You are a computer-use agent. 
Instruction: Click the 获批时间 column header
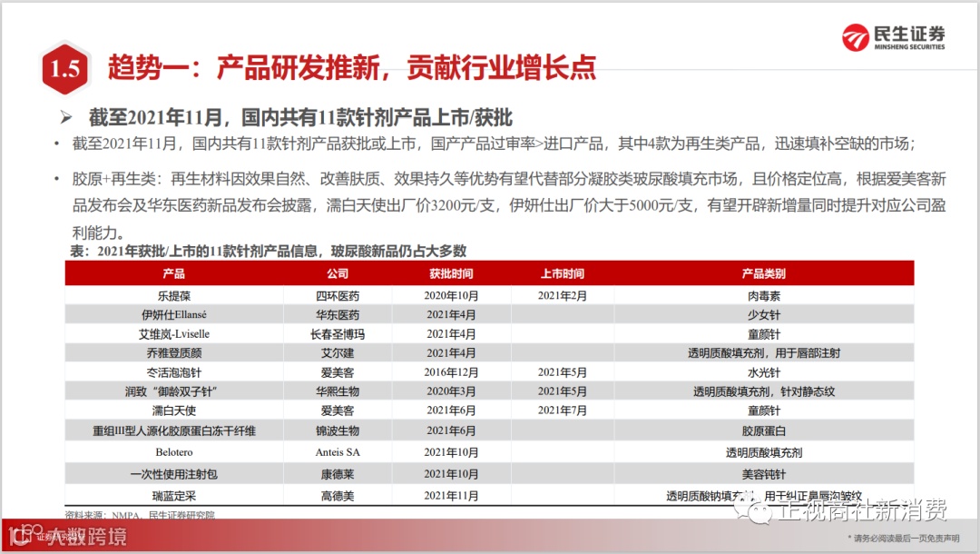451,273
